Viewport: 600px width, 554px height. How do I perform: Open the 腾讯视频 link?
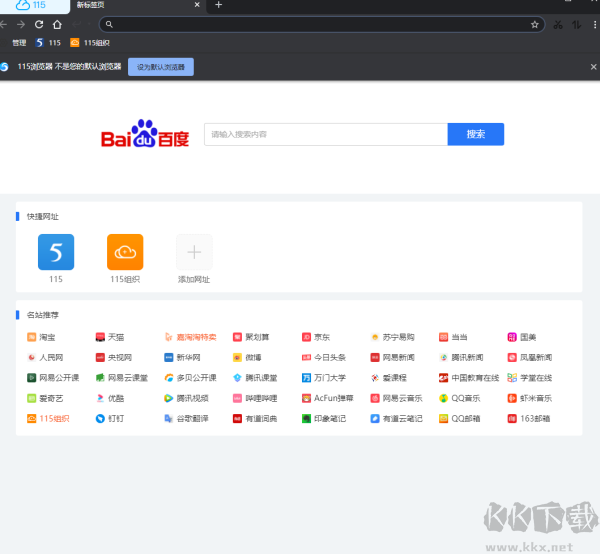click(186, 398)
